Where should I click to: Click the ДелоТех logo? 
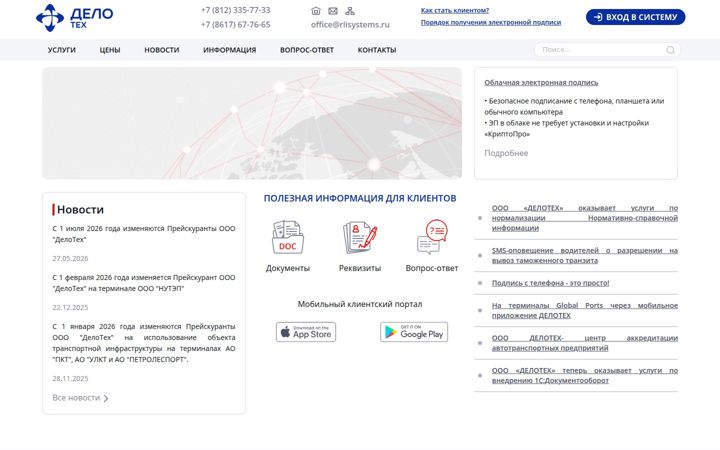pyautogui.click(x=74, y=18)
